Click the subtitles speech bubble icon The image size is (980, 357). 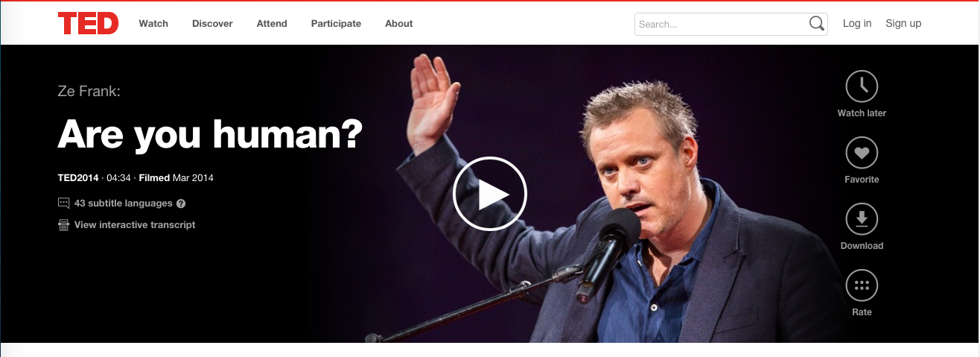[64, 203]
